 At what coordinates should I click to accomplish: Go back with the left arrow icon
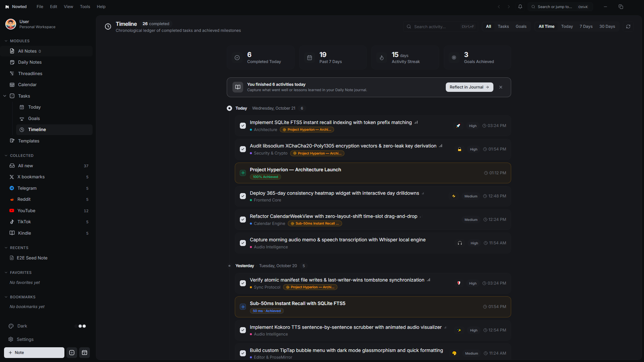coord(499,7)
